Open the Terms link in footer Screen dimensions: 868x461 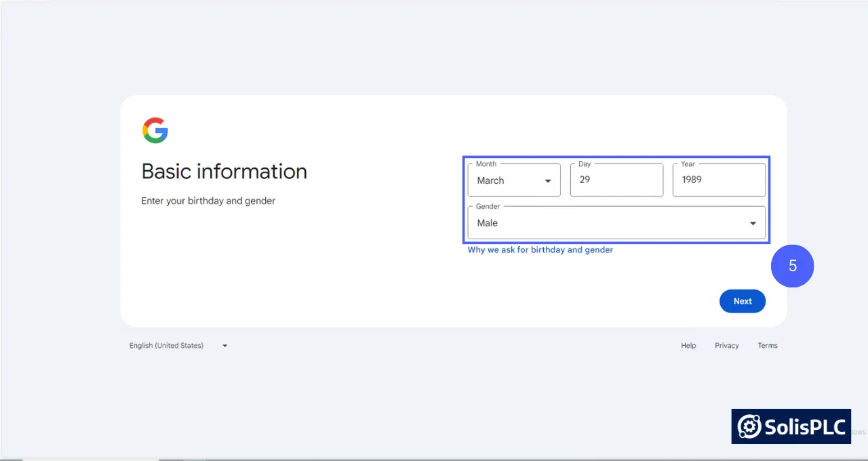(x=768, y=346)
